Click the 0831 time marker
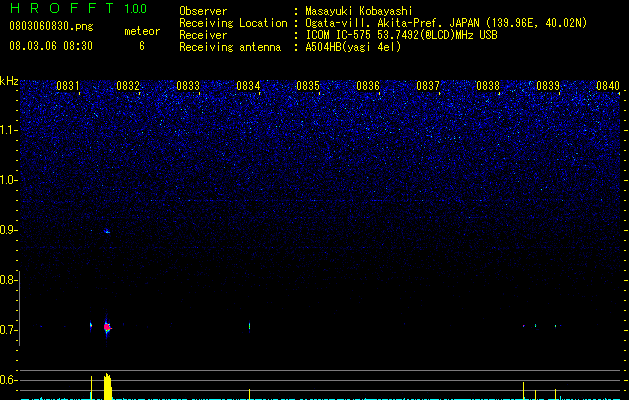The image size is (629, 400). click(67, 86)
